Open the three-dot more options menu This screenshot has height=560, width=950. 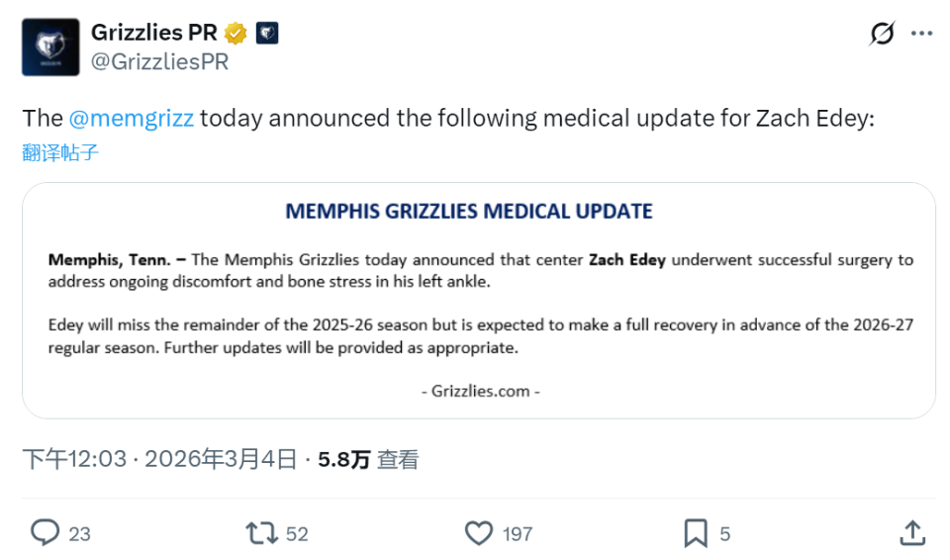tap(921, 34)
